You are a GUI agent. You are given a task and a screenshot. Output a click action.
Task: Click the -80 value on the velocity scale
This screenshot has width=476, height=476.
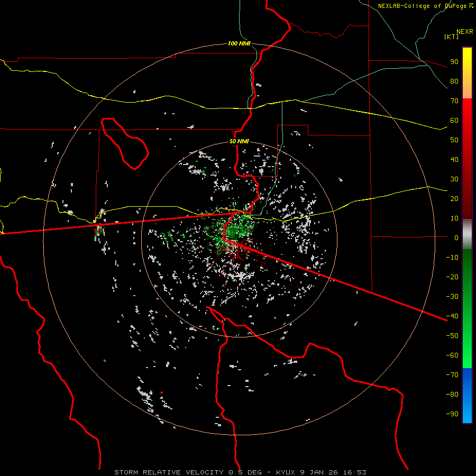tap(452, 395)
